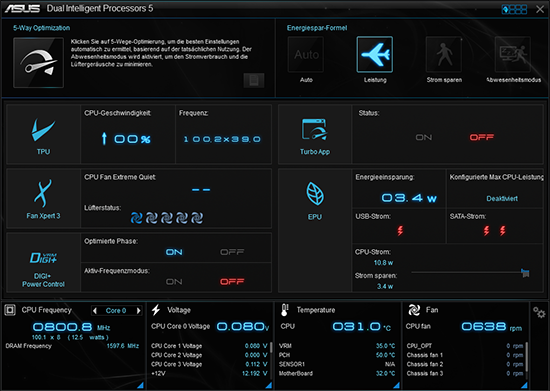Open the EPU leaf icon
Viewport: 550px width, 391px height.
pyautogui.click(x=315, y=194)
